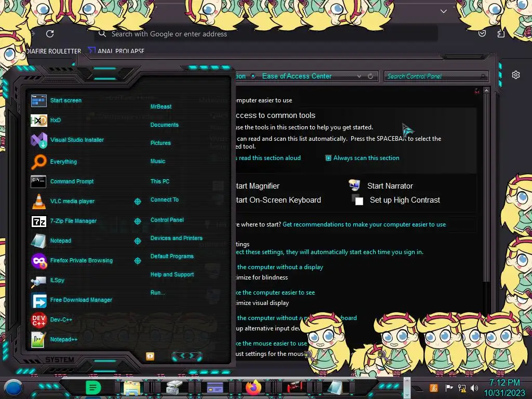Open Music from start menu
Viewport: 532px width, 399px height.
[x=158, y=161]
